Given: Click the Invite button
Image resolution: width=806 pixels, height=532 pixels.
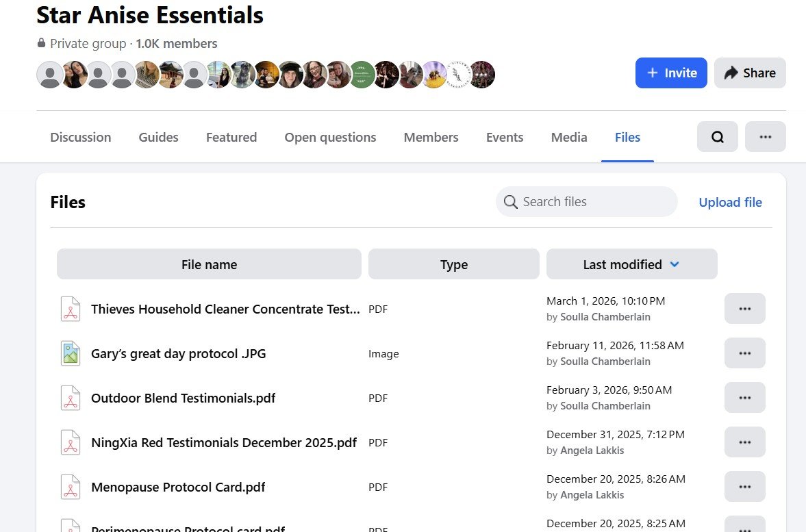Looking at the screenshot, I should click(x=670, y=73).
